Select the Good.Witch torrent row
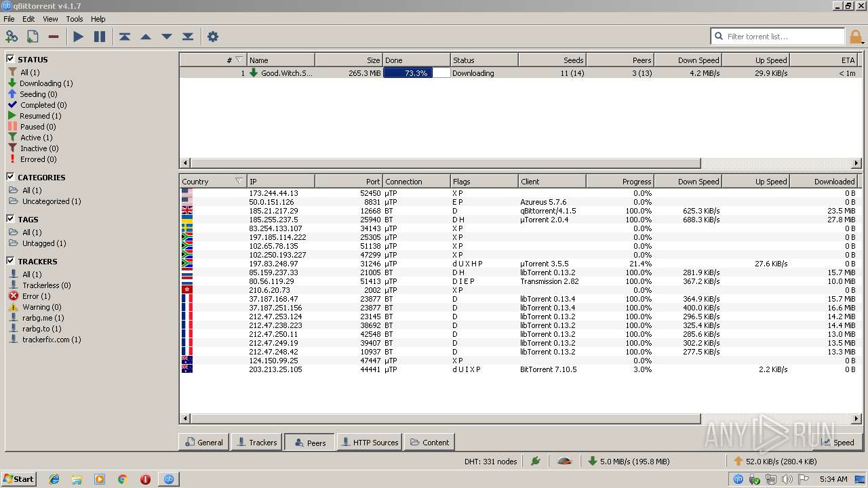The height and width of the screenshot is (488, 868). [x=520, y=73]
